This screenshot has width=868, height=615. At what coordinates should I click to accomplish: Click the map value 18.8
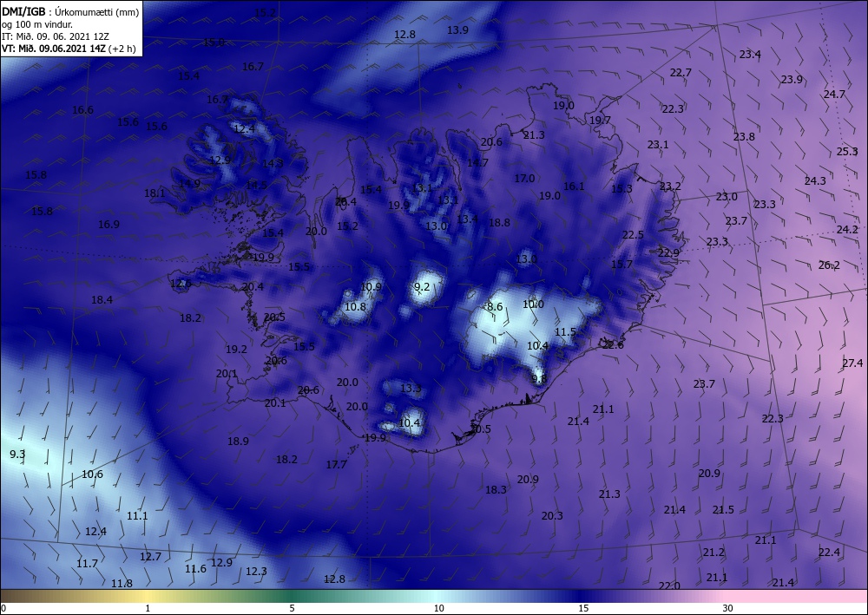point(499,222)
